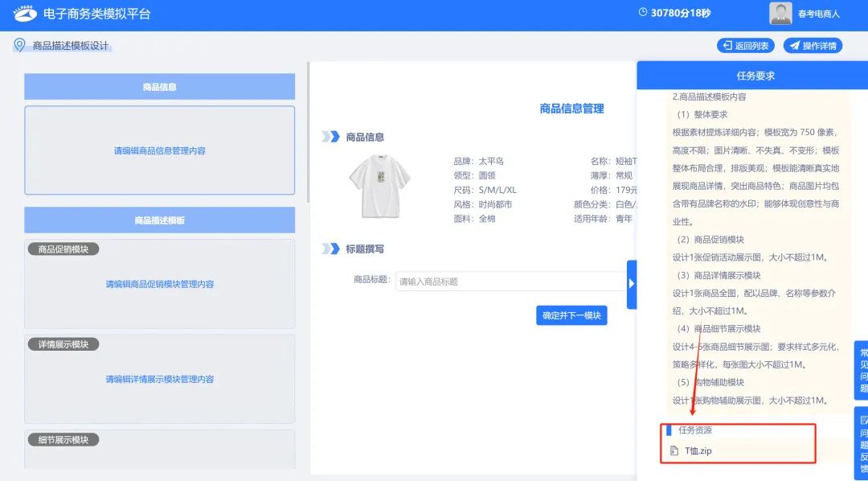Click the 尺码：S/M/L/XL text
Screen dimensions: 868x481
(x=485, y=190)
